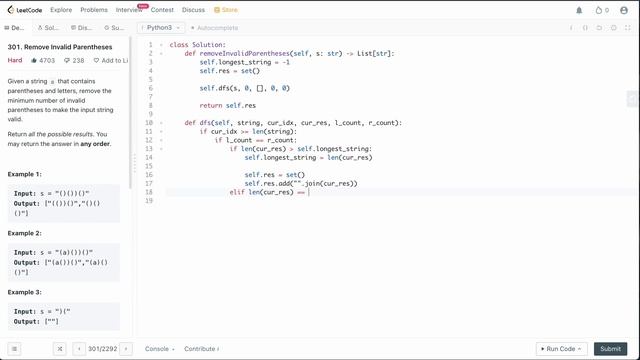
Task: Open the Problems page
Action: [x=94, y=10]
